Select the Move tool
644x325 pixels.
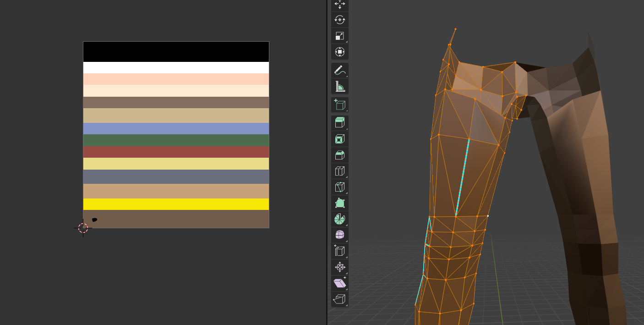[x=339, y=4]
